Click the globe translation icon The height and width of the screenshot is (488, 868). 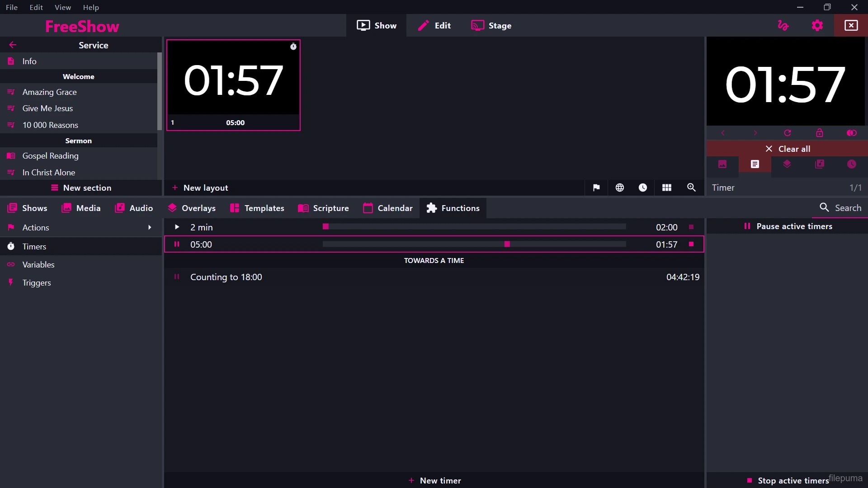pos(620,188)
